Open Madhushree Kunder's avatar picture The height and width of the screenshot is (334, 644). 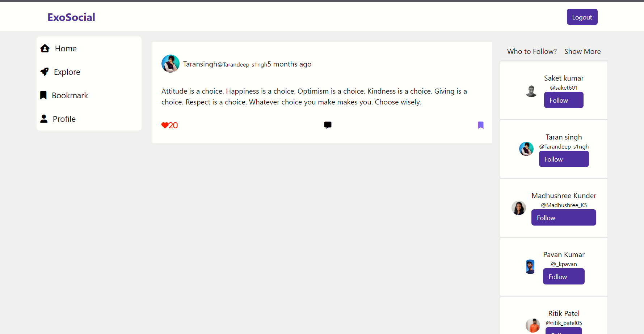[x=519, y=208]
